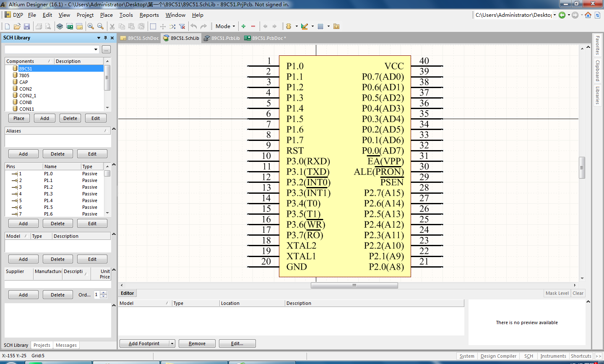The height and width of the screenshot is (364, 604).
Task: Open an existing document via folder icon
Action: pyautogui.click(x=17, y=26)
